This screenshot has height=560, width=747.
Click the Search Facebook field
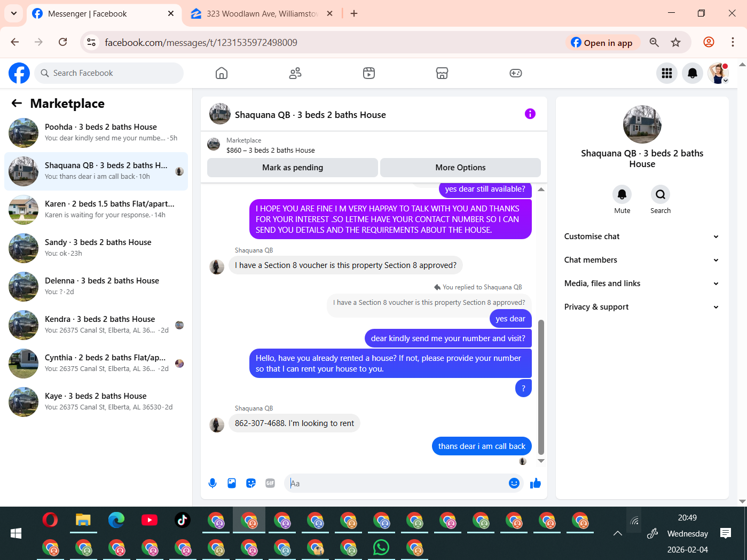click(x=109, y=73)
